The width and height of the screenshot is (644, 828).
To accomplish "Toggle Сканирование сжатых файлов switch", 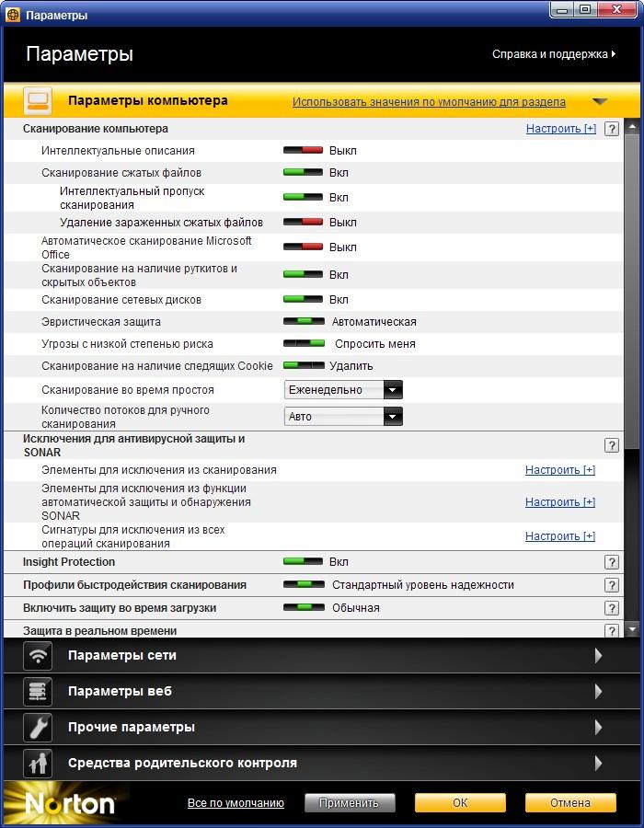I will 303,173.
